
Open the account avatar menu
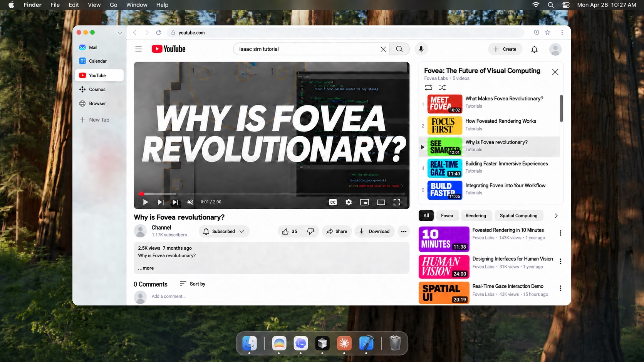[x=555, y=49]
